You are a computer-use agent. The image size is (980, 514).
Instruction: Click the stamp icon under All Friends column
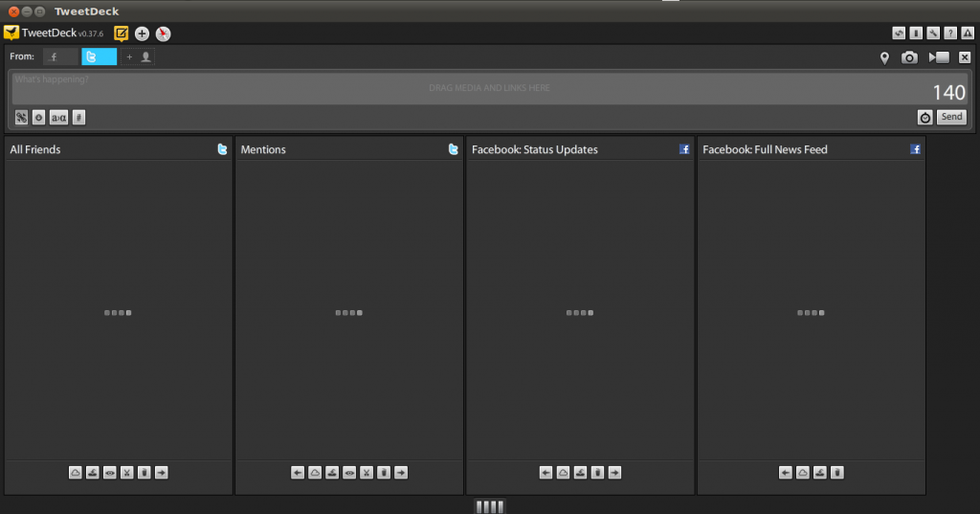pos(93,473)
